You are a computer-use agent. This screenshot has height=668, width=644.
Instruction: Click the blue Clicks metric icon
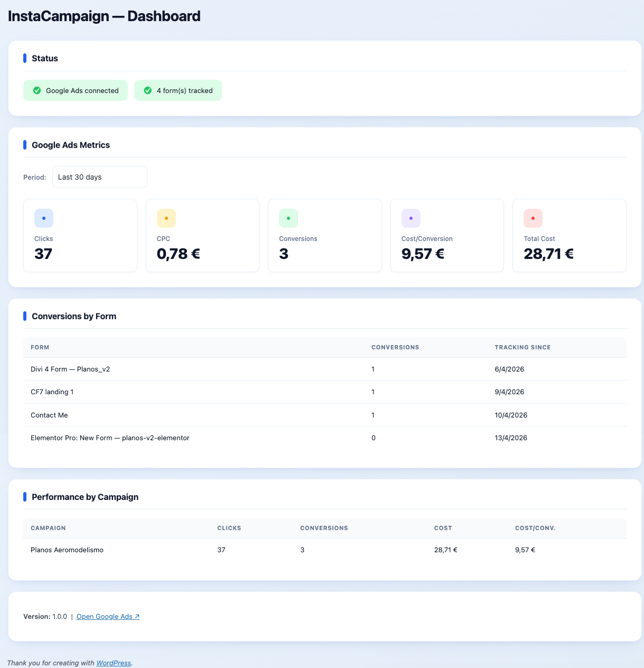tap(43, 218)
